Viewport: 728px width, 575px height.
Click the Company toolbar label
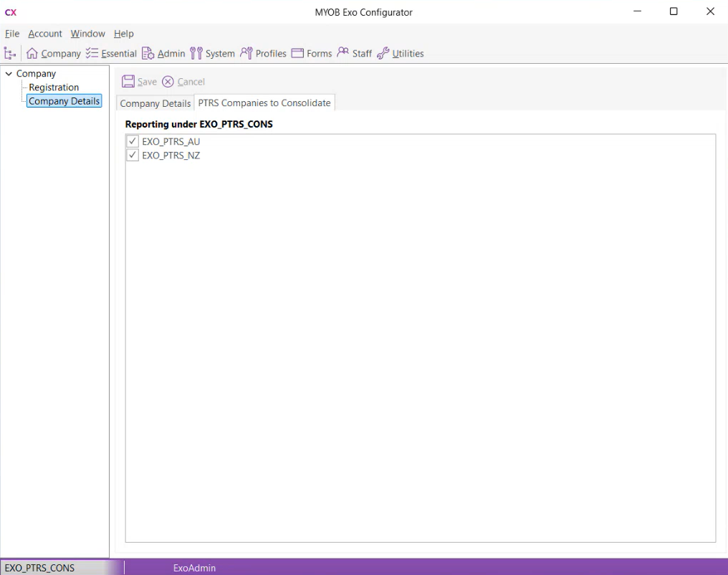point(61,53)
